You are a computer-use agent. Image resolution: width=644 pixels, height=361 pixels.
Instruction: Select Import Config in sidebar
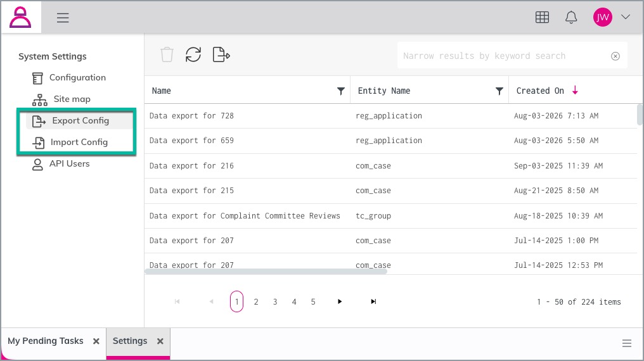[79, 142]
